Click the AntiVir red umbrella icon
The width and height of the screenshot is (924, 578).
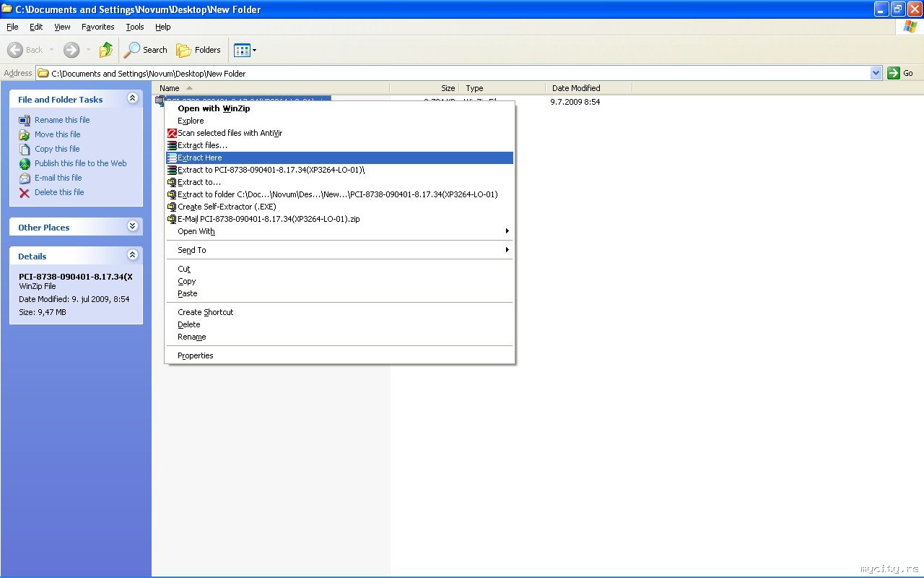172,133
